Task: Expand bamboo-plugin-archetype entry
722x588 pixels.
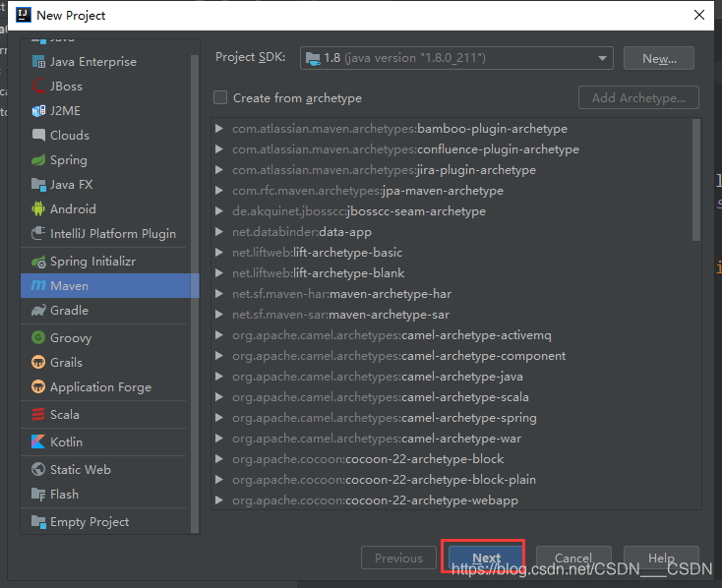Action: pos(219,129)
